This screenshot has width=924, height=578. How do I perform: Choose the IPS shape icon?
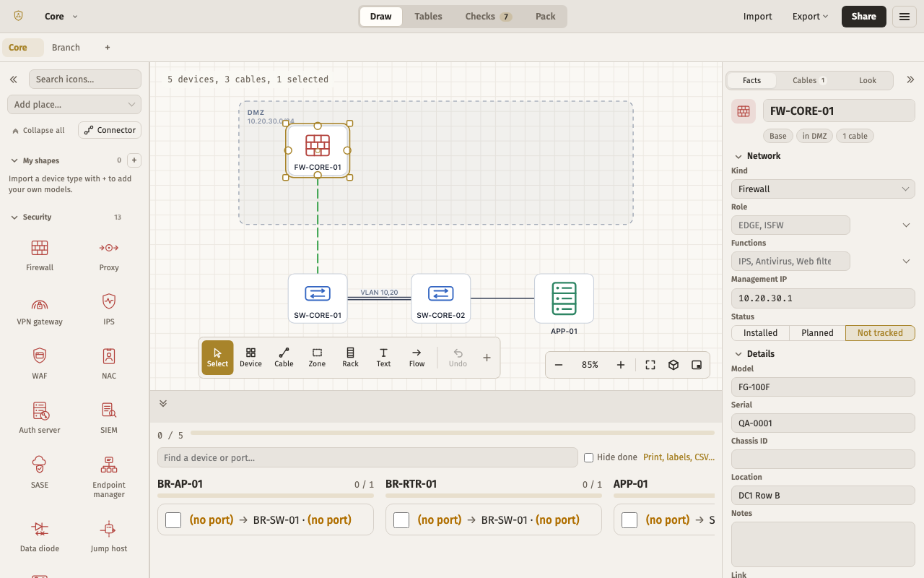point(109,309)
